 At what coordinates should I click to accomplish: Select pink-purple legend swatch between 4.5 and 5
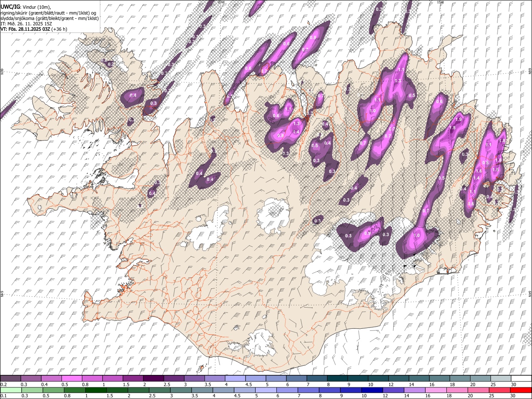255,378
